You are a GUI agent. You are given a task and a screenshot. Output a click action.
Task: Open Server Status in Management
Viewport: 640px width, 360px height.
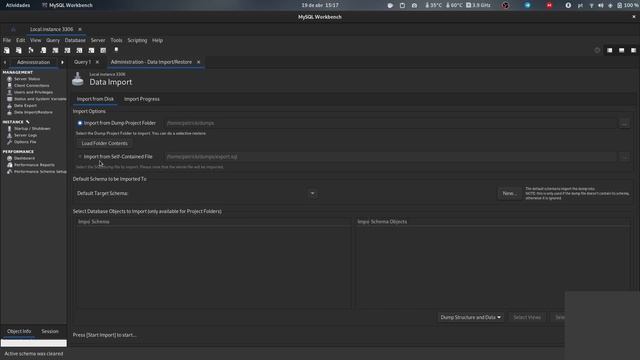point(27,79)
